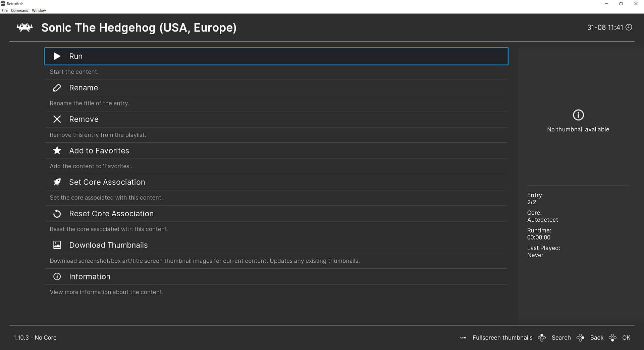Click the Add to Favorites star icon
Image resolution: width=644 pixels, height=350 pixels.
point(57,150)
